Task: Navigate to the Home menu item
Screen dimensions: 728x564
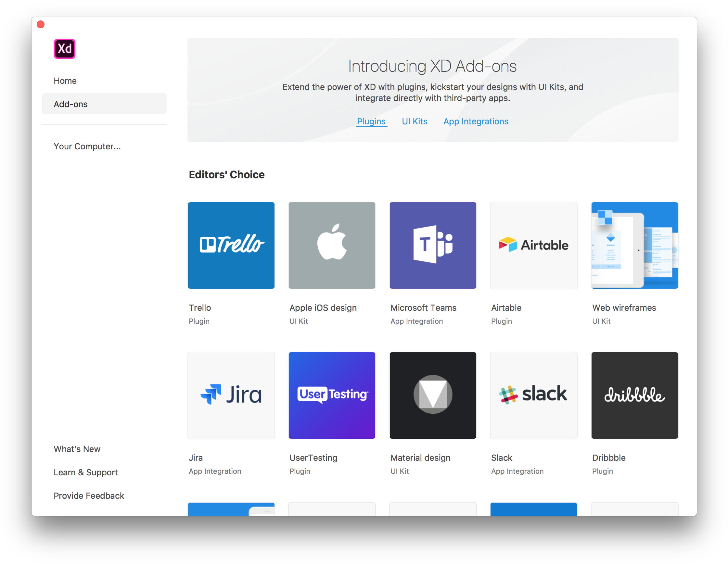Action: pos(65,80)
